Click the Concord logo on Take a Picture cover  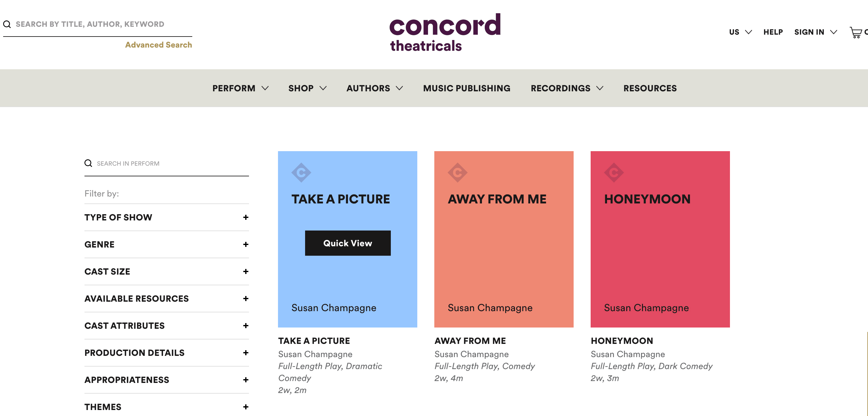click(301, 173)
